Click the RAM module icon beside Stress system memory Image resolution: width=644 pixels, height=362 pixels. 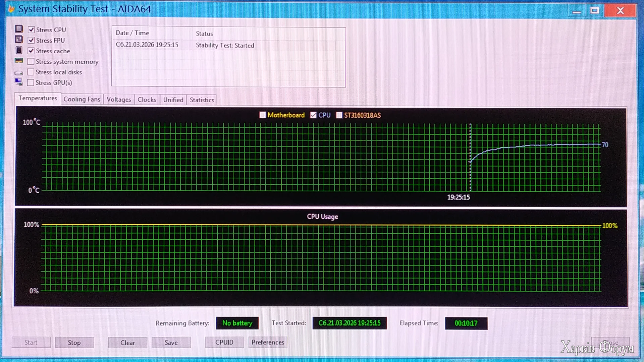[x=19, y=61]
